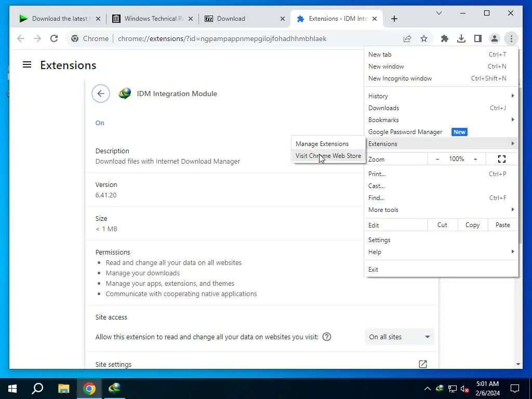Click the muted volume tray icon
Screen dimensions: 532x399
[464, 389]
